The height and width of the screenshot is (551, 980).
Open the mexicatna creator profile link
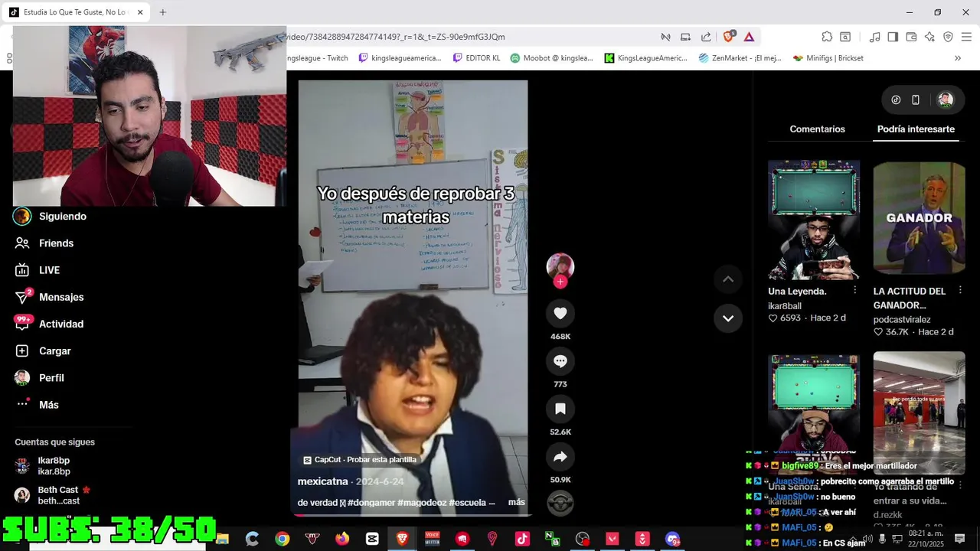click(322, 481)
